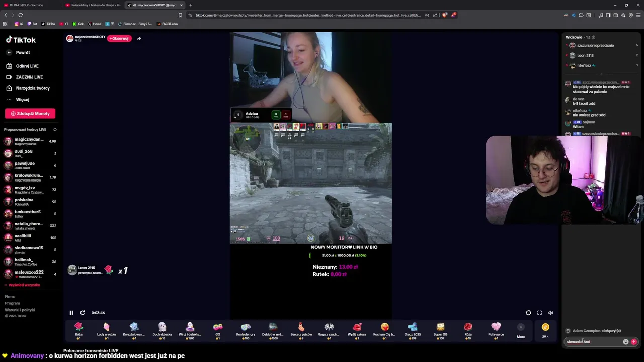
Task: Open Odkryj LIVE section
Action: click(22, 66)
